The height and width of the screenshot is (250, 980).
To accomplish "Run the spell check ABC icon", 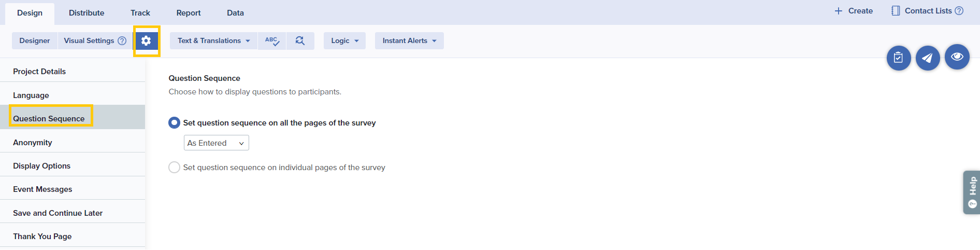I will tap(272, 40).
